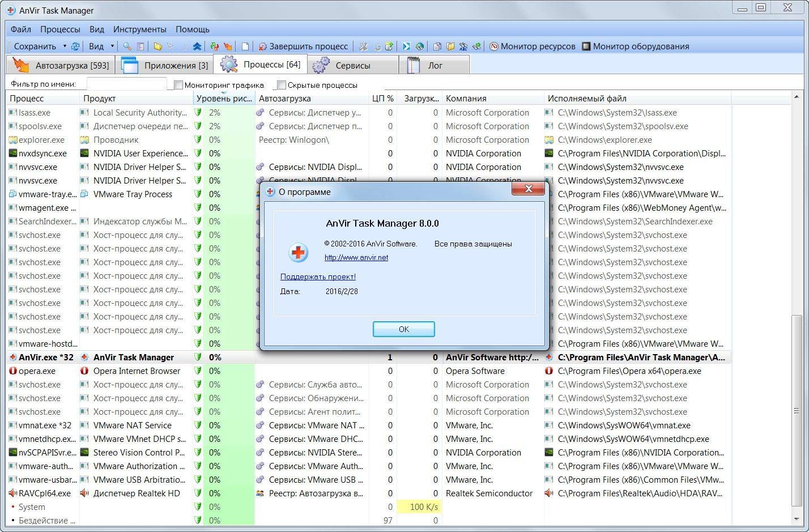This screenshot has height=532, width=809.
Task: Click the 100 K/s cell in System row
Action: point(419,507)
